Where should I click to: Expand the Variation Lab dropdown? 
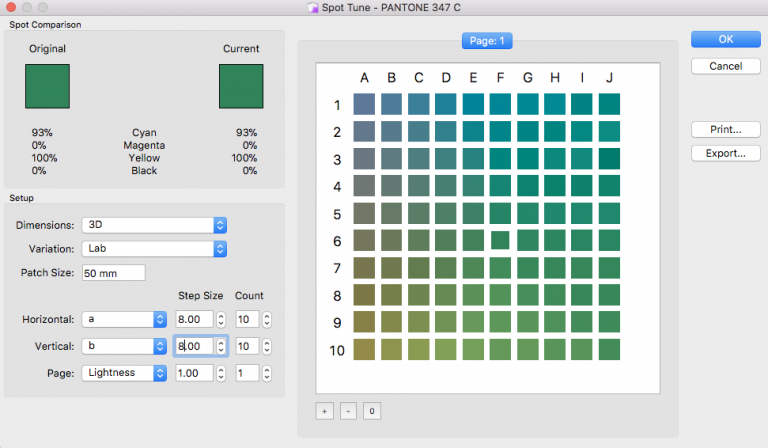(155, 248)
